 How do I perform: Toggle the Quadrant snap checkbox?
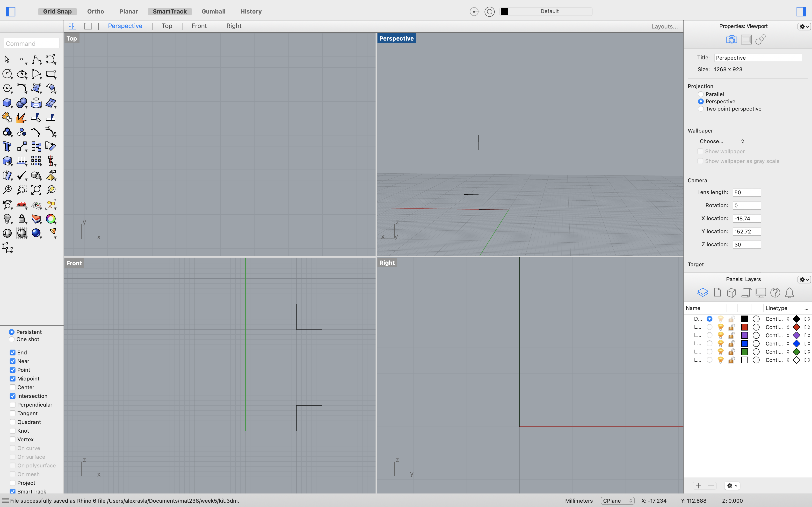tap(12, 422)
